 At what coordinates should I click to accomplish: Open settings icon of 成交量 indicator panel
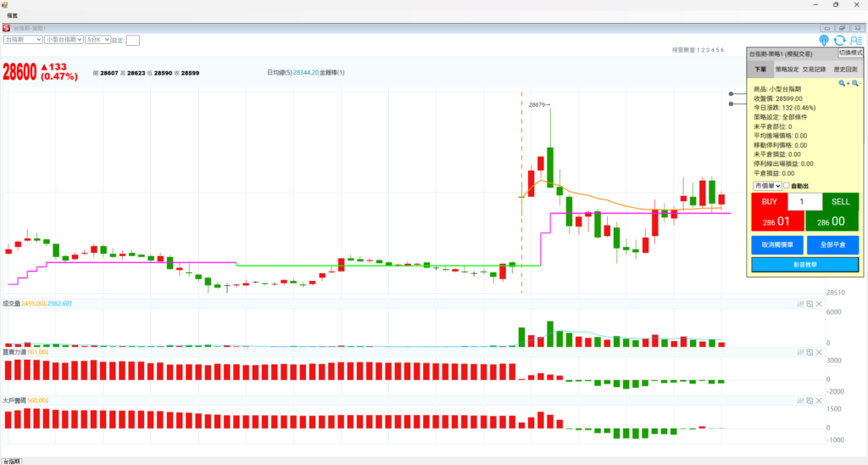[801, 304]
